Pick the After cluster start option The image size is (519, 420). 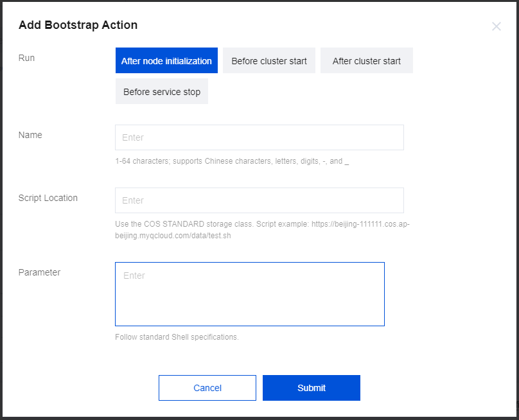coord(366,61)
